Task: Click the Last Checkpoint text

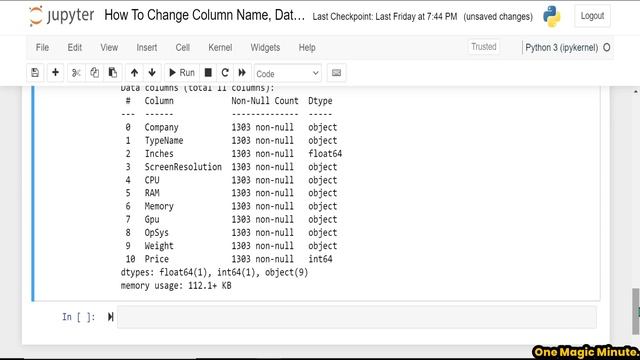Action: click(x=384, y=17)
